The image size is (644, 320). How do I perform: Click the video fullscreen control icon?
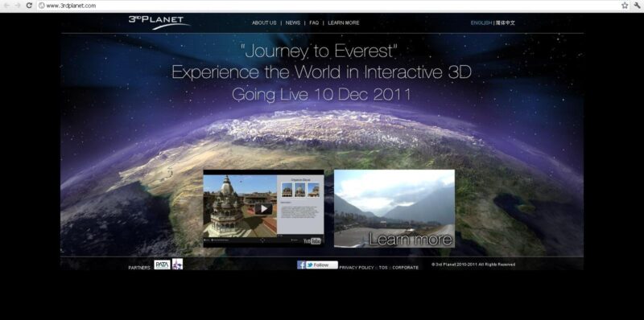click(263, 240)
